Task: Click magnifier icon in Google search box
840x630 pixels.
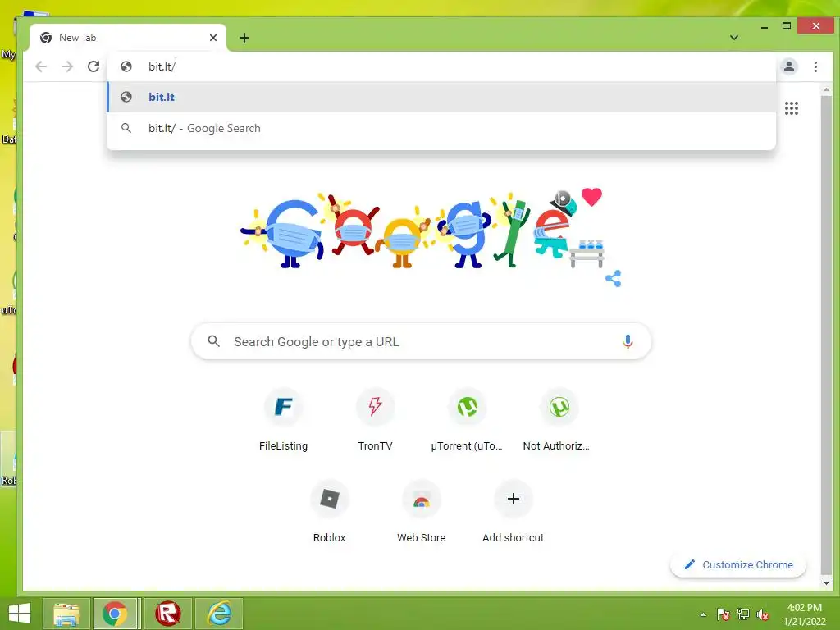Action: click(214, 341)
